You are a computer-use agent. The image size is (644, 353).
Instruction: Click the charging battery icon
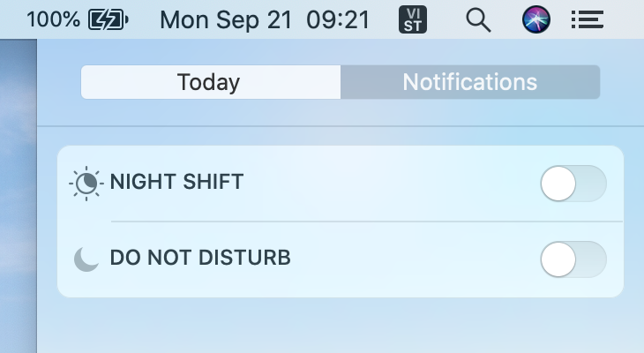tap(109, 19)
